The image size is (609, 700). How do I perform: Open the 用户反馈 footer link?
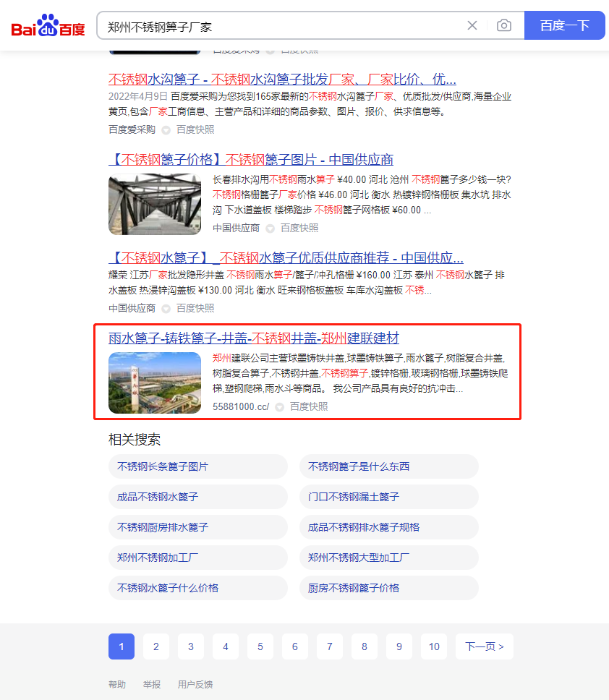[195, 684]
